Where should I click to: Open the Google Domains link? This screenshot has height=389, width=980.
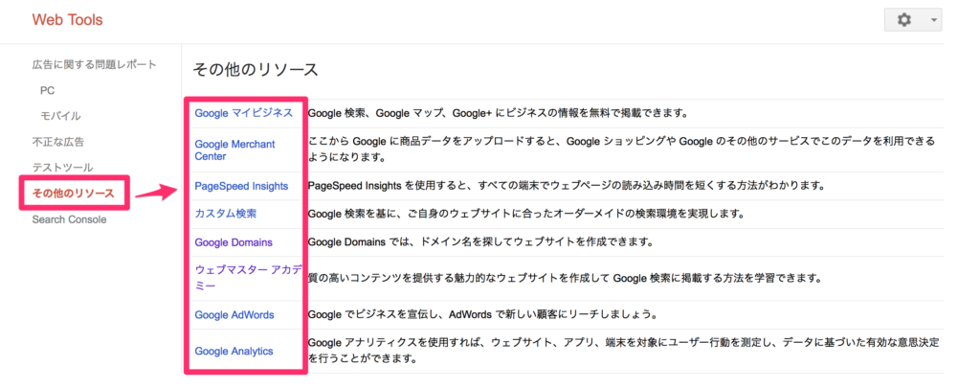click(x=234, y=242)
